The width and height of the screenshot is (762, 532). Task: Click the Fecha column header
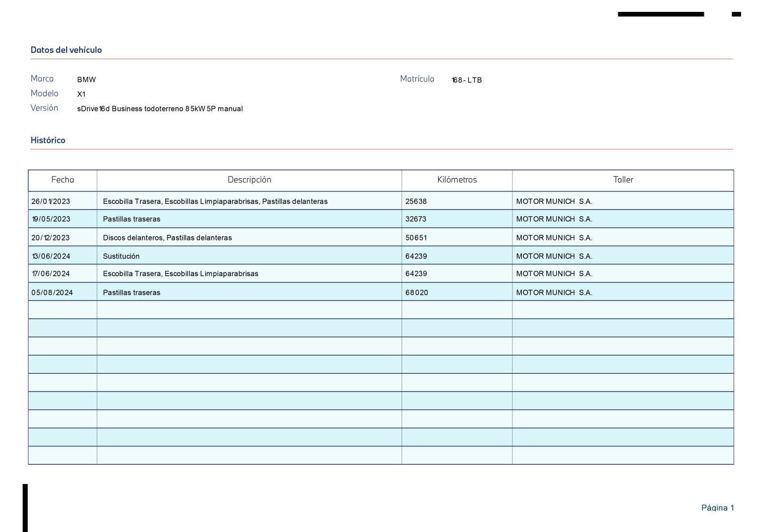click(62, 180)
